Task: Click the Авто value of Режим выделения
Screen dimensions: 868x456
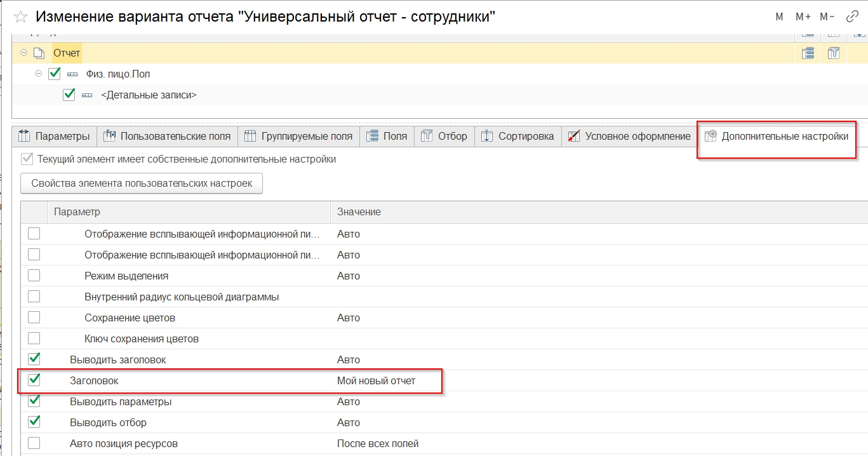Action: [349, 276]
